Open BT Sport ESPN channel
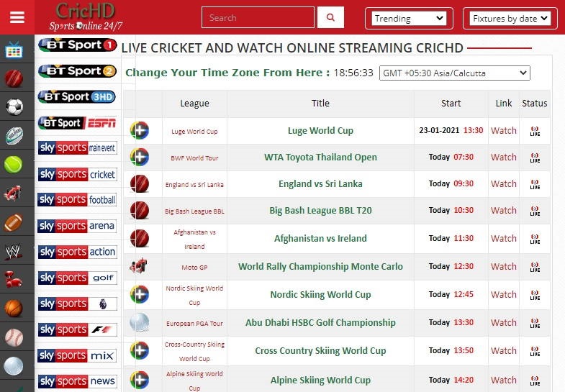 tap(78, 123)
